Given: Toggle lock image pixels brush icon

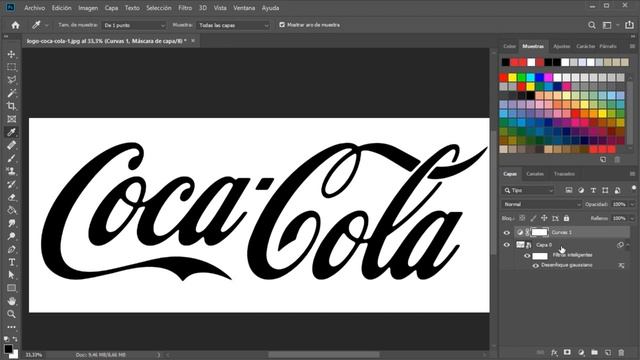Looking at the screenshot, I should 533,218.
